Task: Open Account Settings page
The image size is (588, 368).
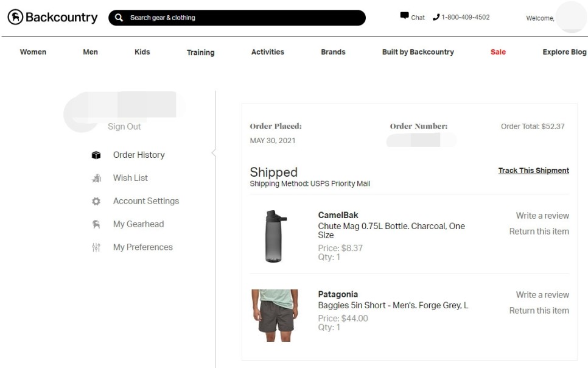Action: tap(146, 201)
